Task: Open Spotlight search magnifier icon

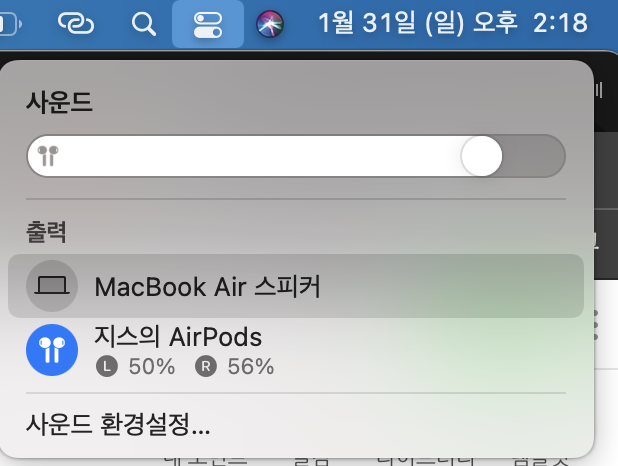Action: 143,24
